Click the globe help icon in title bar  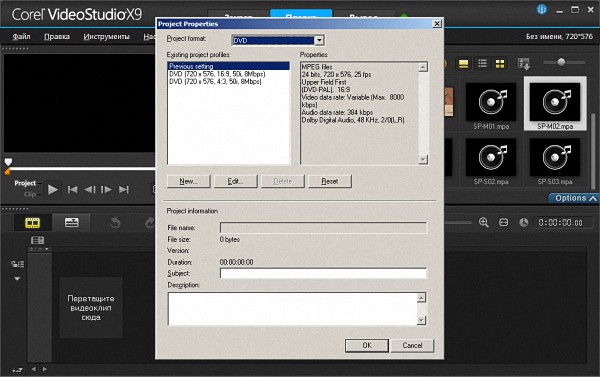click(x=541, y=10)
